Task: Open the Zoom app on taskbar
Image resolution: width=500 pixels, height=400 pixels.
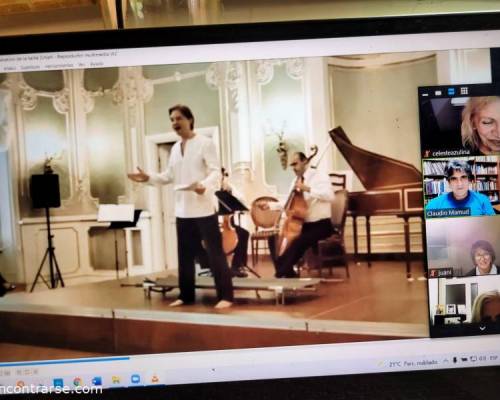Action: [135, 379]
